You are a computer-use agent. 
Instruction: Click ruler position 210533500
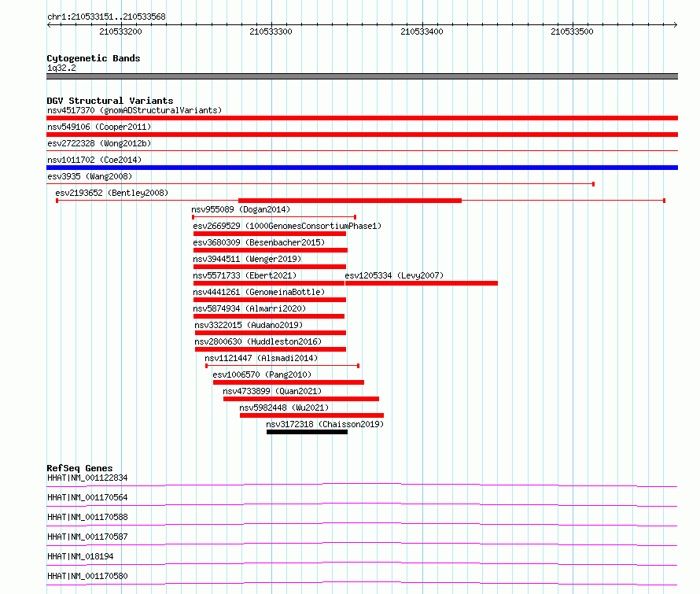pyautogui.click(x=572, y=31)
